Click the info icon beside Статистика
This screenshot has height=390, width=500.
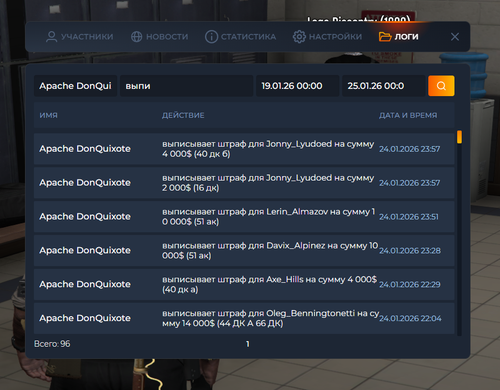[211, 37]
